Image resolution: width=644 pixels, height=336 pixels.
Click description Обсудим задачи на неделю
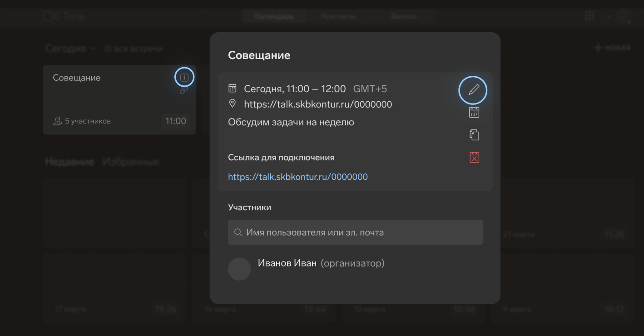point(291,122)
